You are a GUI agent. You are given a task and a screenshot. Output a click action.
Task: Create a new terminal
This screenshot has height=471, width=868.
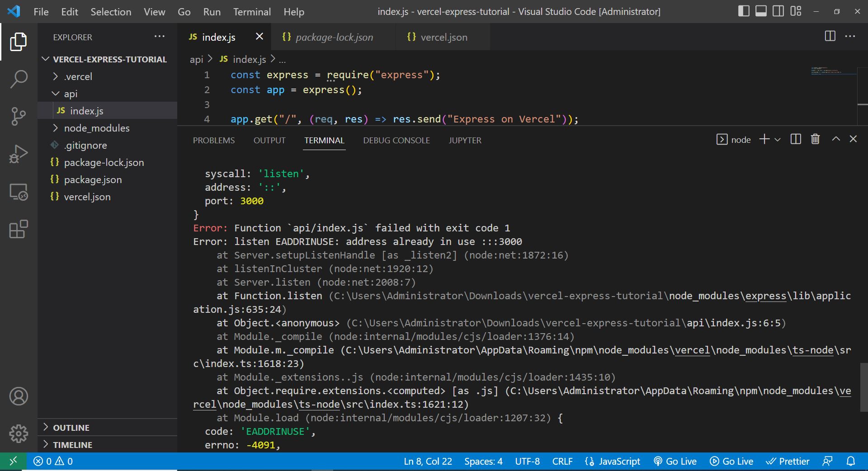[764, 139]
